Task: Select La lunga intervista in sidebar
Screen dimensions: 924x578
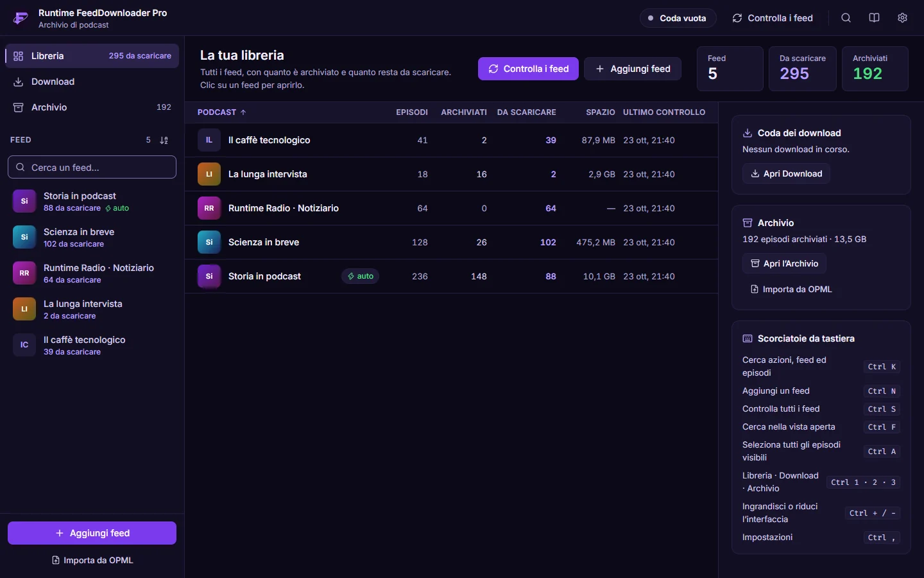Action: 92,309
